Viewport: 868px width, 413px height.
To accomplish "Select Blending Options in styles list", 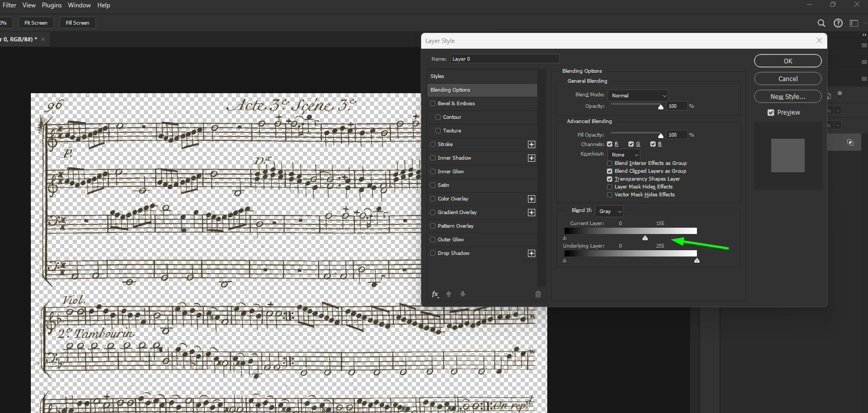I will pos(482,90).
